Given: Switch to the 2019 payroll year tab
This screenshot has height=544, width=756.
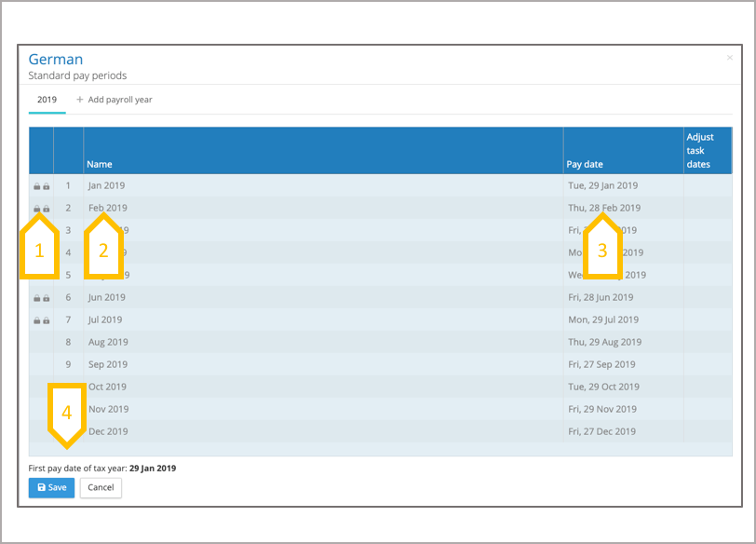Looking at the screenshot, I should coord(47,100).
